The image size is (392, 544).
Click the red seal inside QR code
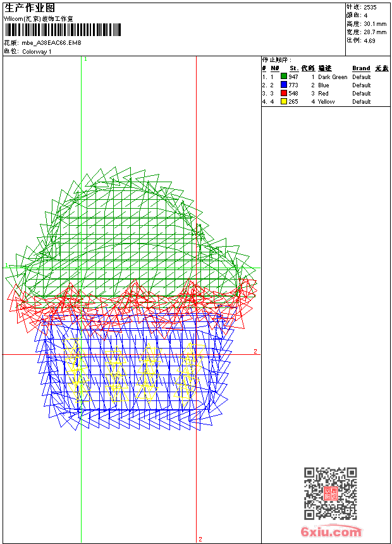(331, 493)
